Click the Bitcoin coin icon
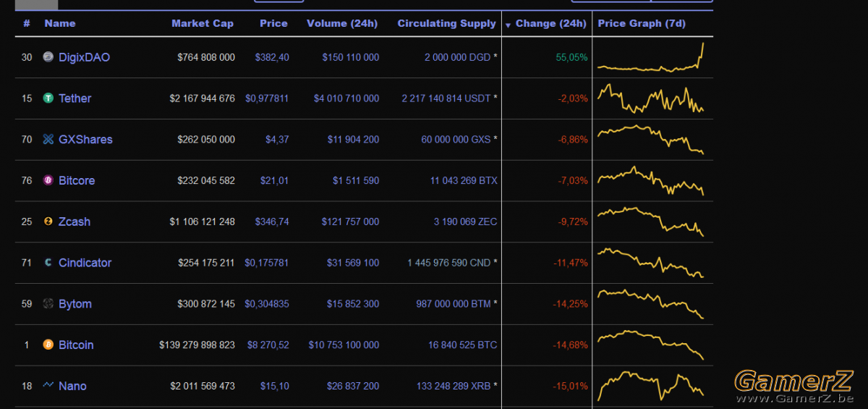The image size is (868, 409). point(48,345)
